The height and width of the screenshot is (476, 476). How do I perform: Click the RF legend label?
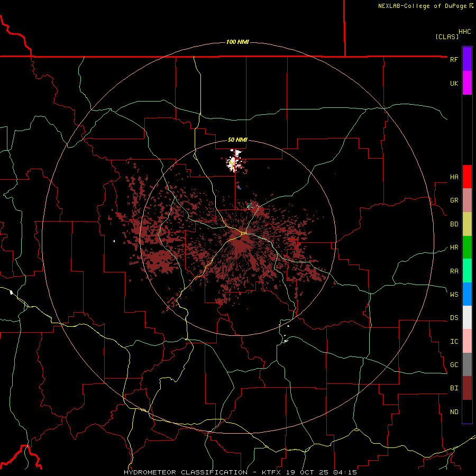tap(454, 59)
